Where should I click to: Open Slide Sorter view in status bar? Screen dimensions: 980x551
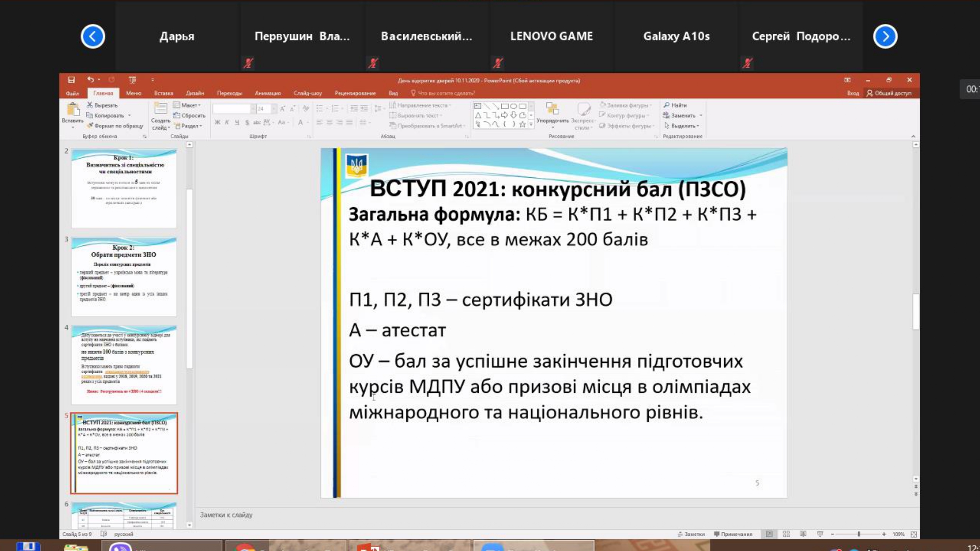(x=786, y=534)
